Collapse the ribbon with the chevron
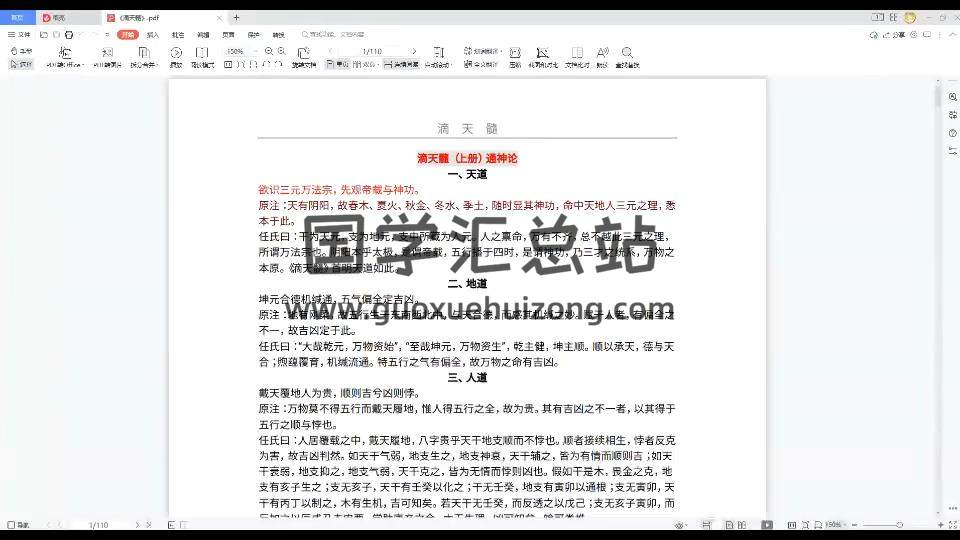Screen dimensions: 960x540 947,34
